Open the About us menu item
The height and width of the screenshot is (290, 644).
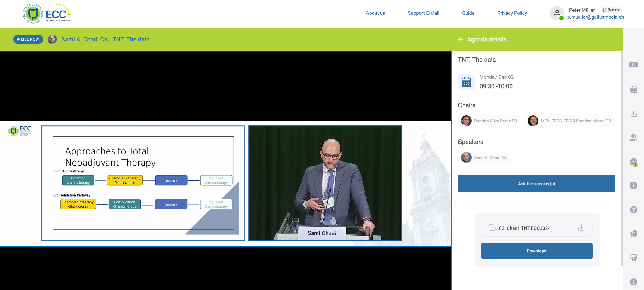(375, 13)
